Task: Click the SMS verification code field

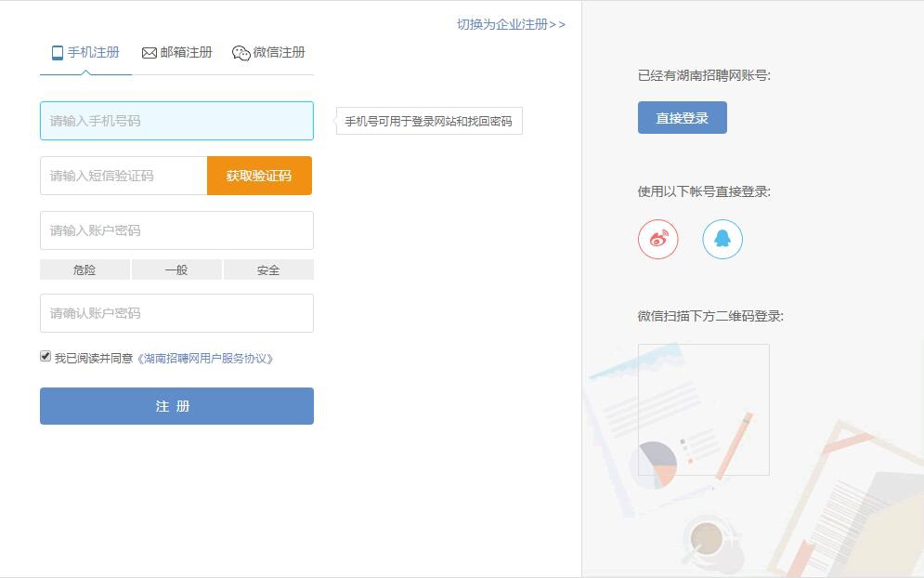Action: point(123,176)
